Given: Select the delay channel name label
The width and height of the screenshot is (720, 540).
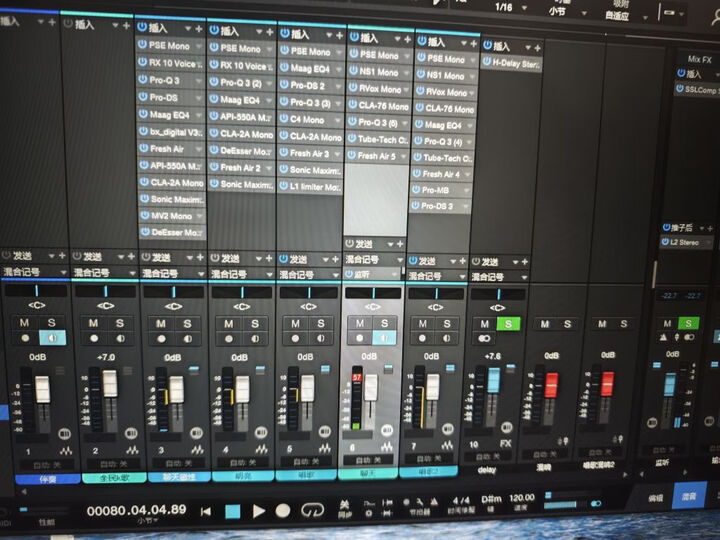Looking at the screenshot, I should (487, 470).
